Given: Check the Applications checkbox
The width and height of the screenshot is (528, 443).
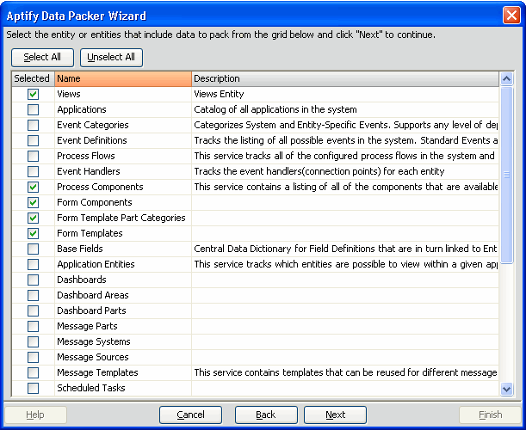Looking at the screenshot, I should pyautogui.click(x=33, y=110).
